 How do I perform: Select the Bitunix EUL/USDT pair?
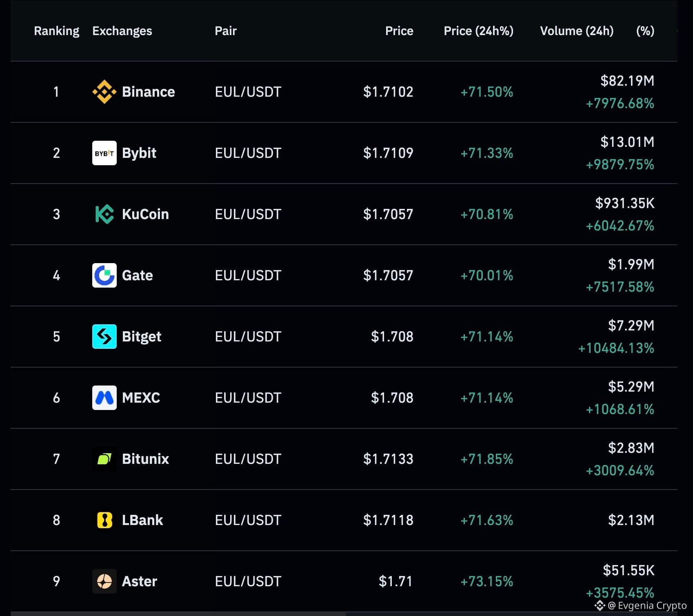coord(248,459)
